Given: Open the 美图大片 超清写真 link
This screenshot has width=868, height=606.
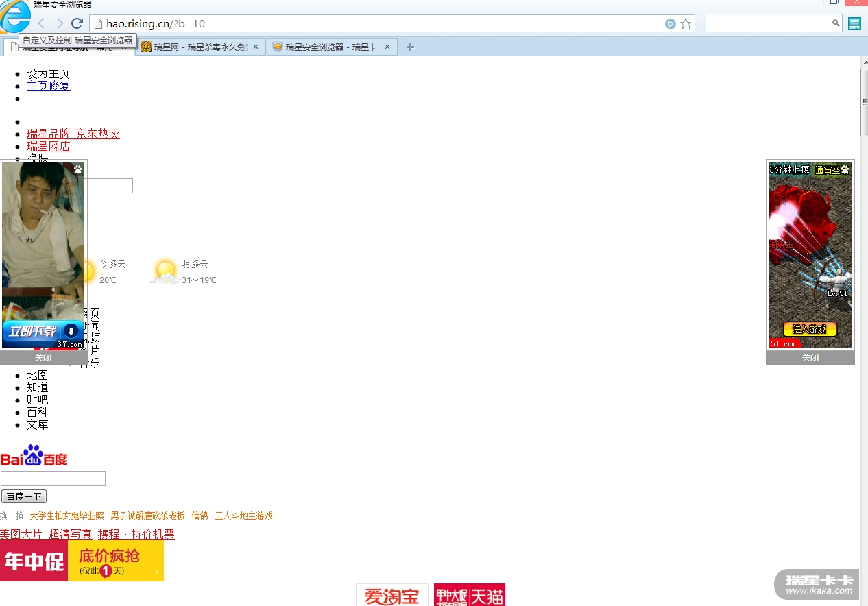Looking at the screenshot, I should [x=46, y=534].
